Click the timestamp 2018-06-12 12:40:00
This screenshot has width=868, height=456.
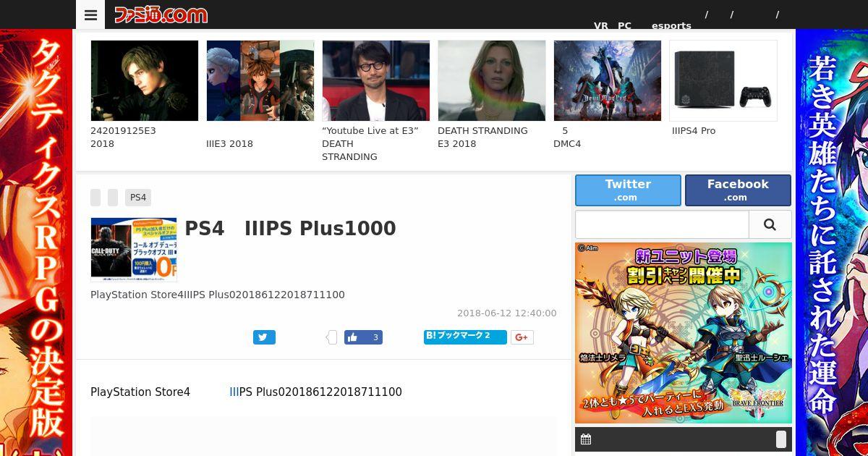tap(506, 313)
